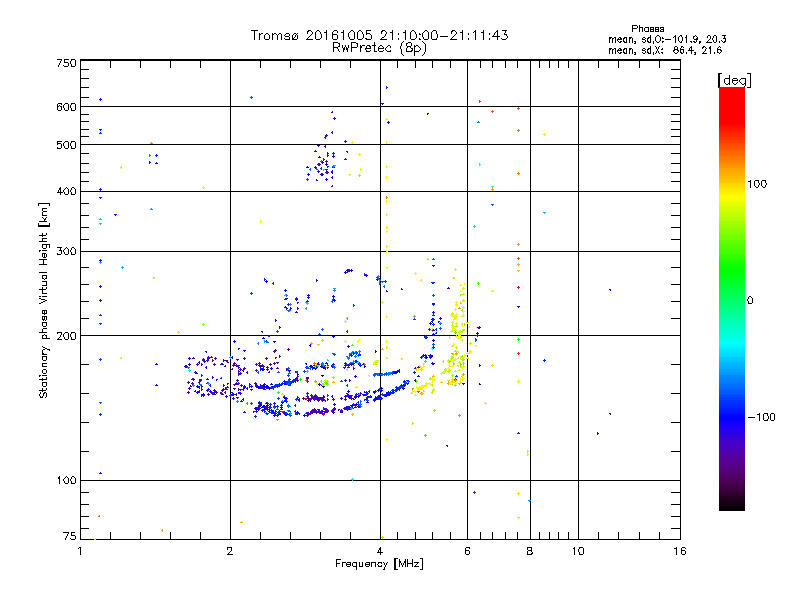This screenshot has height=600, width=800.
Task: Click the y-axis tick label '500'
Action: coord(67,145)
